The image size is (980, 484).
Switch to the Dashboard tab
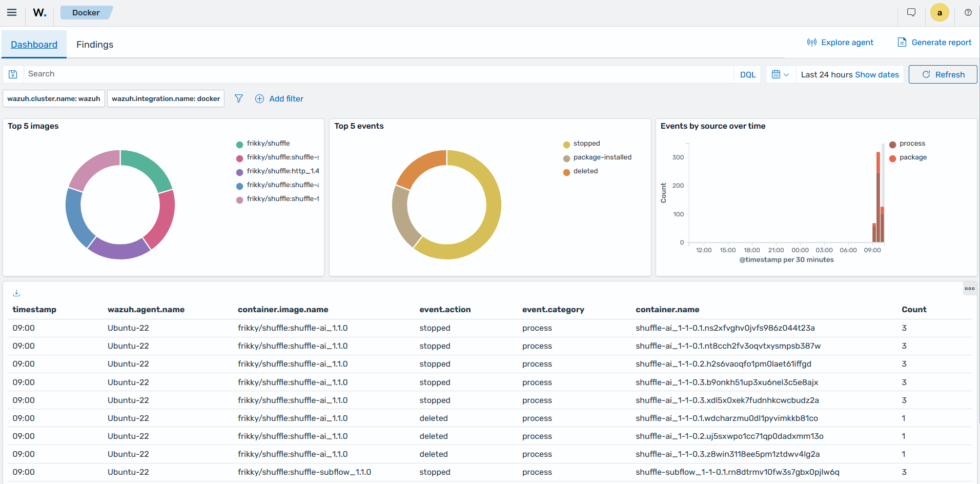coord(34,45)
